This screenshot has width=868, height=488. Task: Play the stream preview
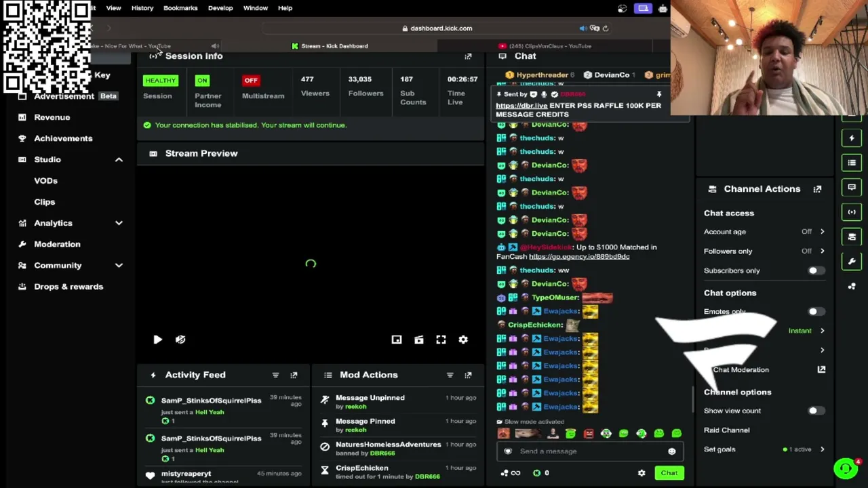click(x=157, y=340)
